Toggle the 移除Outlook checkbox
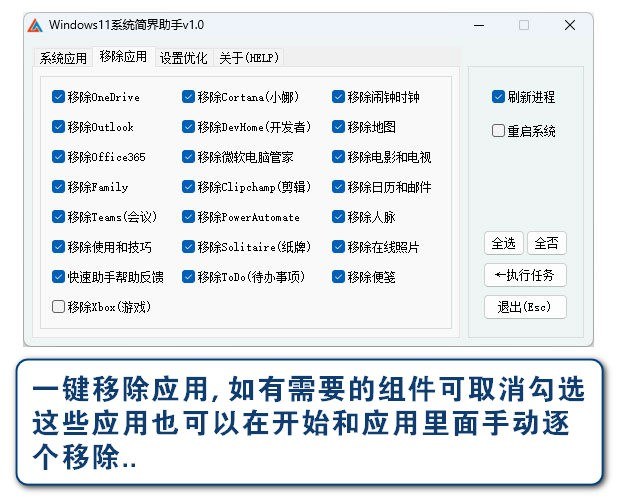620x500 pixels. pyautogui.click(x=58, y=127)
